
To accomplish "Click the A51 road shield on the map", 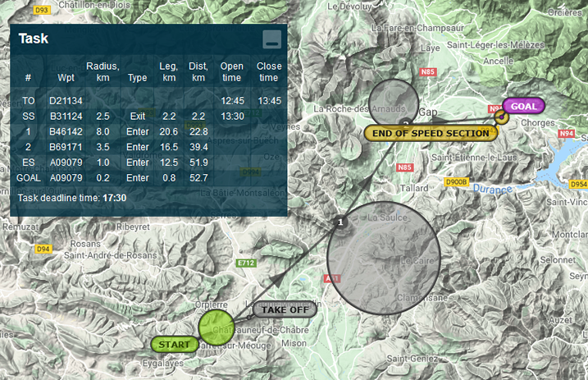I will click(332, 279).
